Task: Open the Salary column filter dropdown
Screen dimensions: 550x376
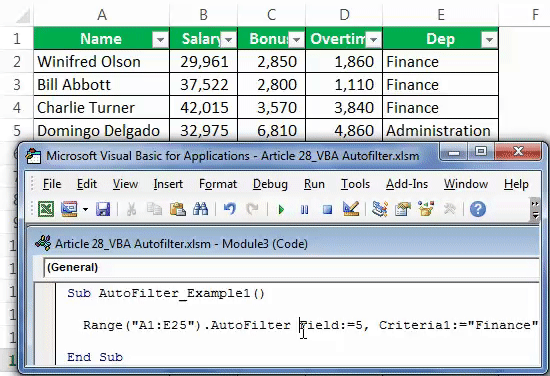Action: 229,40
